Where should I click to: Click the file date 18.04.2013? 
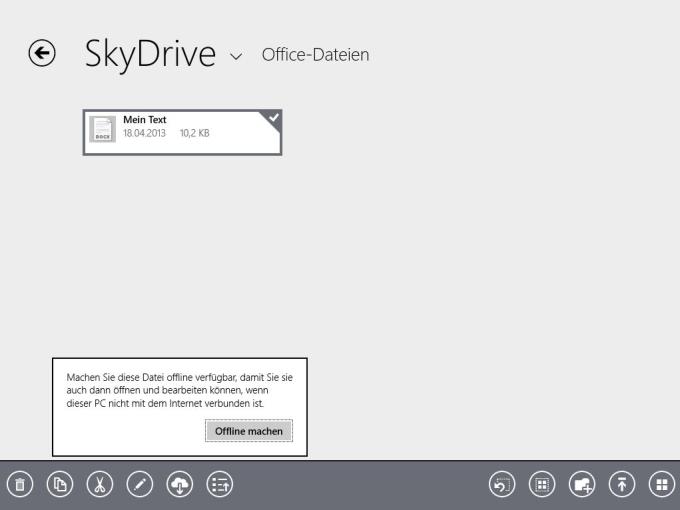point(144,133)
